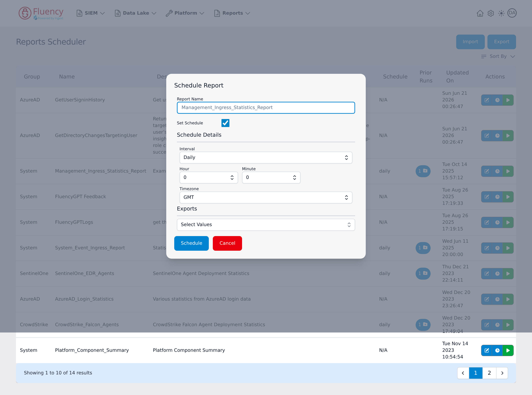
Task: Open the Timezone dropdown showing GMT
Action: pyautogui.click(x=266, y=197)
